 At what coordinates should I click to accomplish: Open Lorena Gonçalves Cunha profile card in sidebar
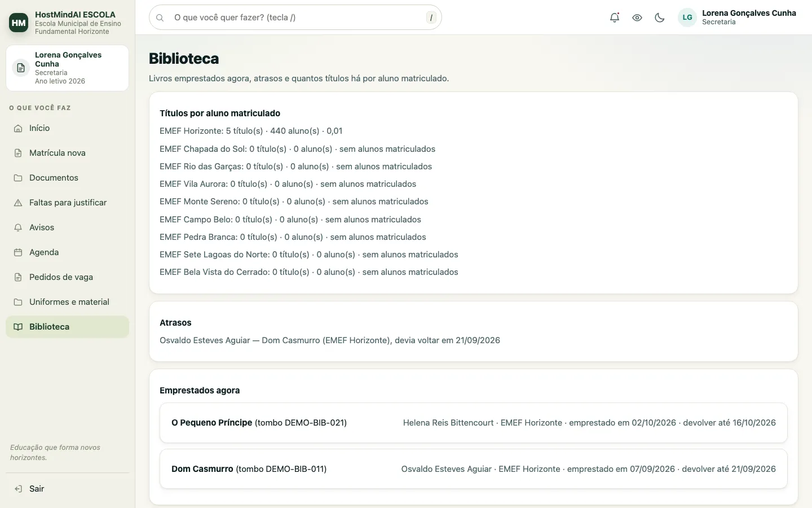68,68
